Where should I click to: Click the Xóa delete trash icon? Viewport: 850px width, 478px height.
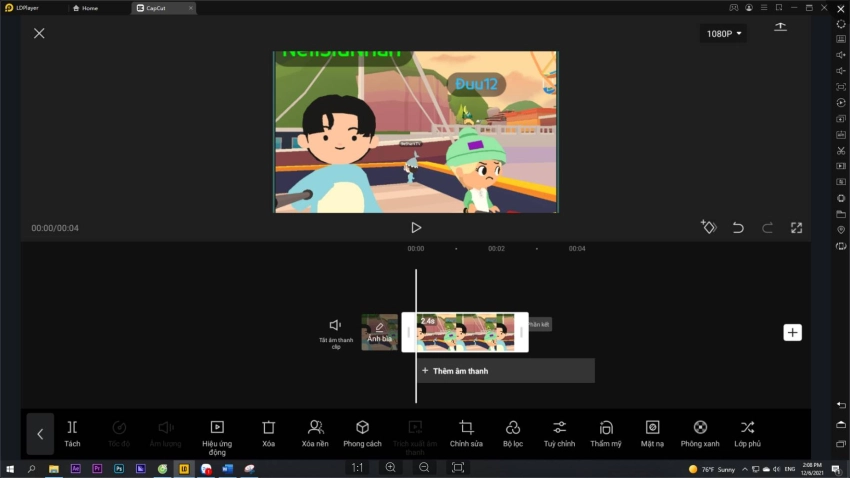pyautogui.click(x=268, y=433)
